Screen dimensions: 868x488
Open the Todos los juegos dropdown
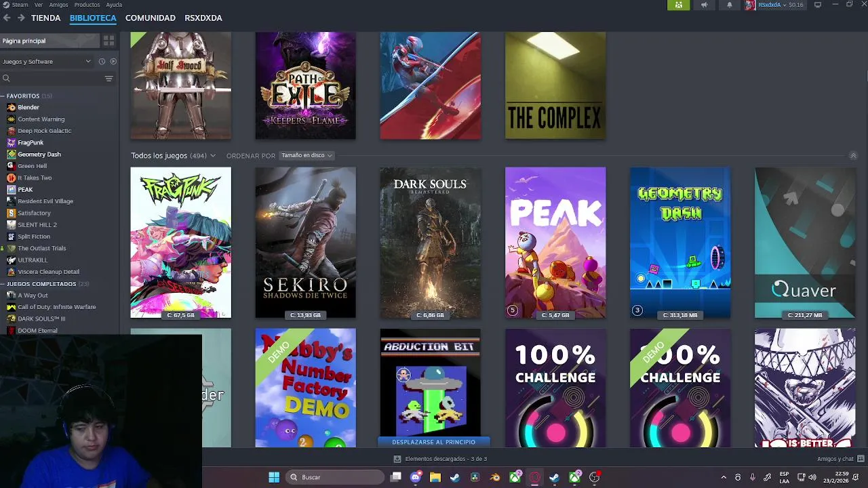click(x=173, y=155)
